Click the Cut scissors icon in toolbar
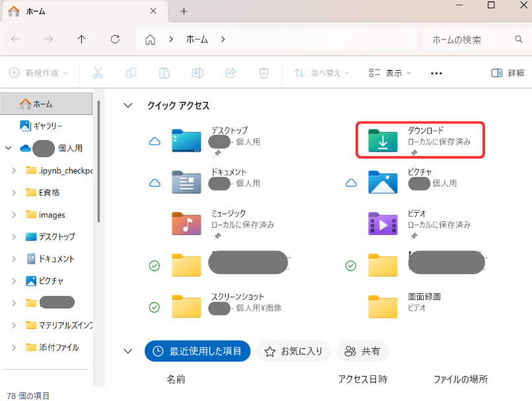The image size is (532, 401). (98, 73)
